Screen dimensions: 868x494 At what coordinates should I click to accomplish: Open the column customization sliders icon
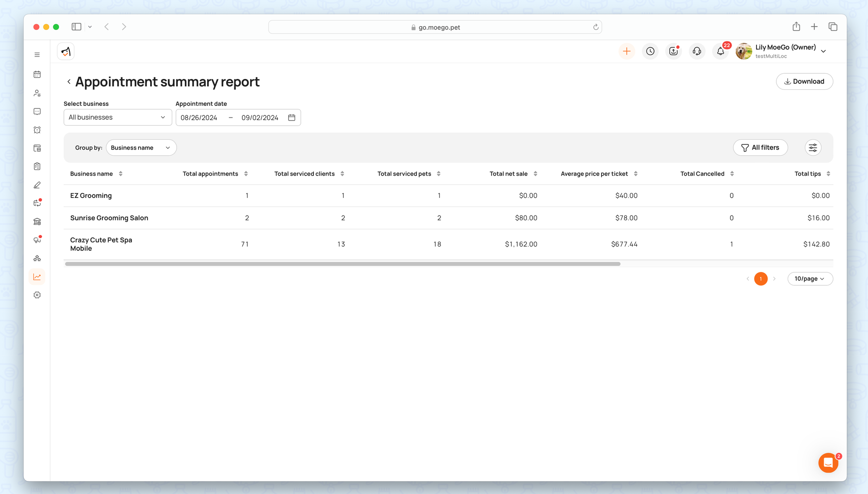tap(813, 148)
